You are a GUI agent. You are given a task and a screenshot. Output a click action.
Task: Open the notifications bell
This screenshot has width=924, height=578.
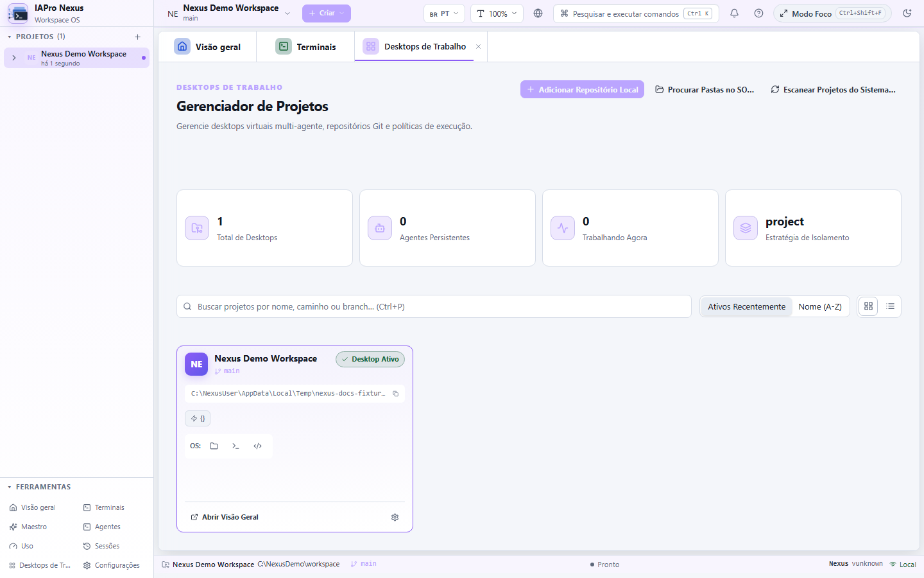click(x=734, y=13)
